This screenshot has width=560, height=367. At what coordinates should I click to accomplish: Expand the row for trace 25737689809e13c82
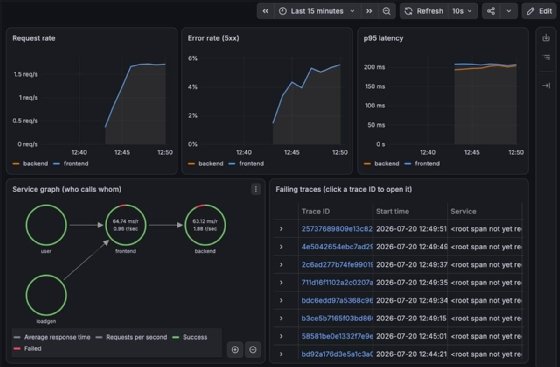tap(281, 229)
